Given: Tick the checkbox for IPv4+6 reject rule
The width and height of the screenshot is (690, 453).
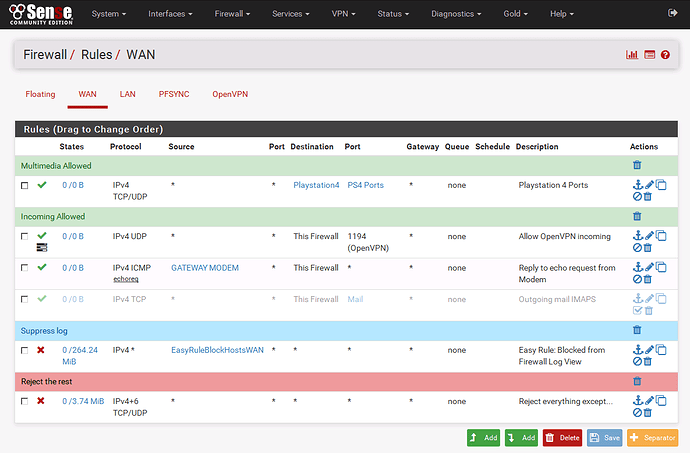Looking at the screenshot, I should pyautogui.click(x=25, y=401).
